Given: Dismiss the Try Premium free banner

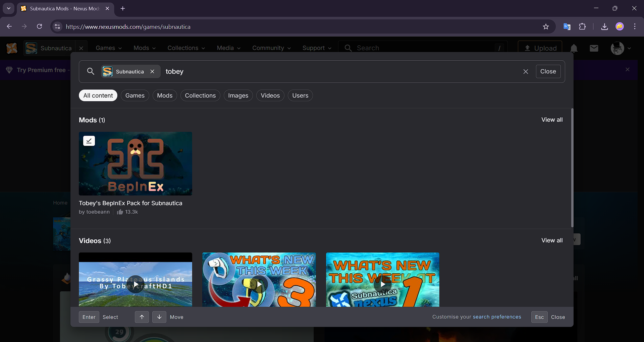Looking at the screenshot, I should 628,69.
